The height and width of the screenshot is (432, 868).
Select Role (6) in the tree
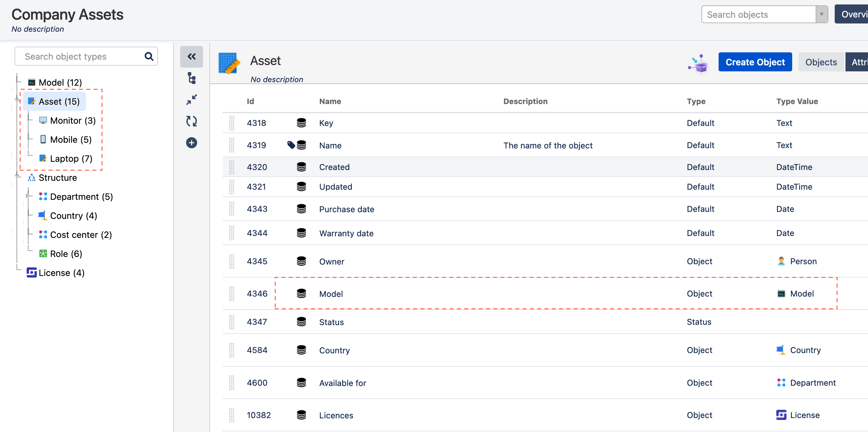(x=66, y=254)
